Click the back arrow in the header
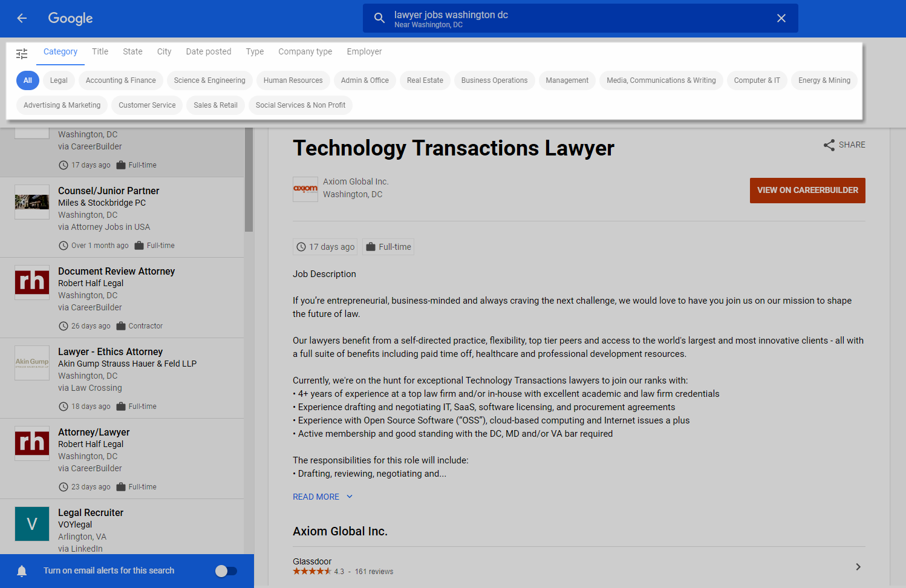The image size is (906, 588). 22,18
